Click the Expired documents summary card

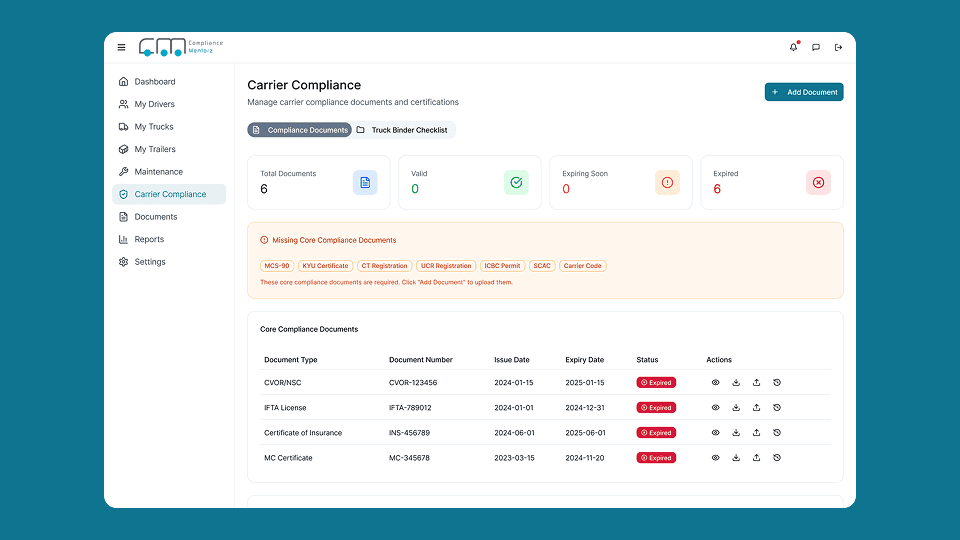[771, 182]
